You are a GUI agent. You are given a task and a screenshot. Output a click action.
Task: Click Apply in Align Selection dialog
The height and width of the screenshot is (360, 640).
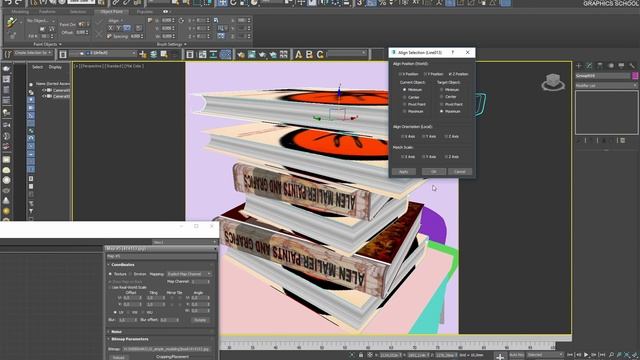(404, 172)
